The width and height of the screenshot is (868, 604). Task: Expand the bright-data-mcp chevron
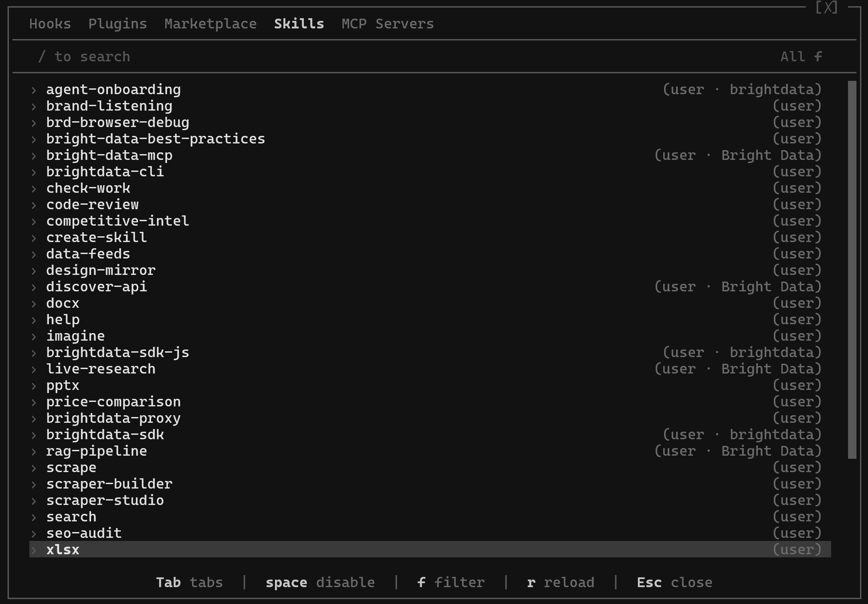34,156
